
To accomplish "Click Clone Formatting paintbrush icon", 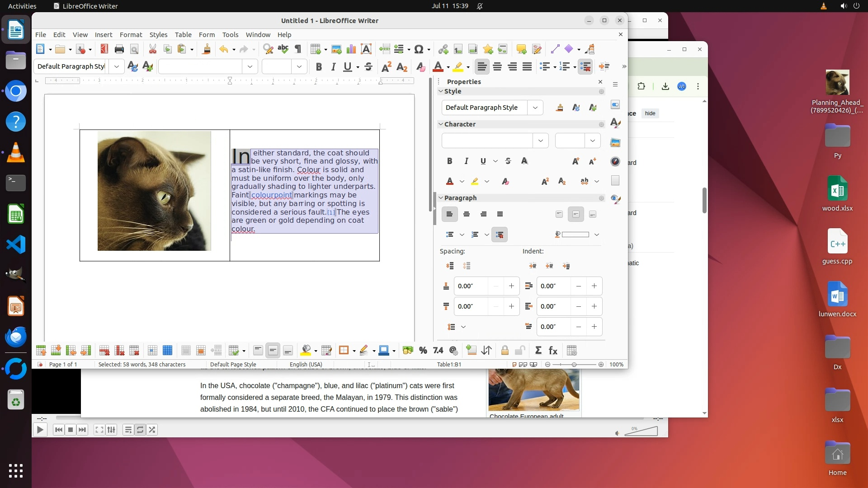I will coord(206,49).
